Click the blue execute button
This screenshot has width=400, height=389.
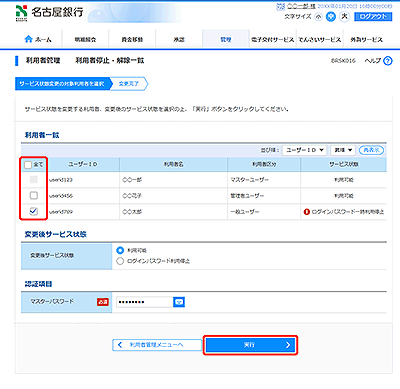point(250,345)
